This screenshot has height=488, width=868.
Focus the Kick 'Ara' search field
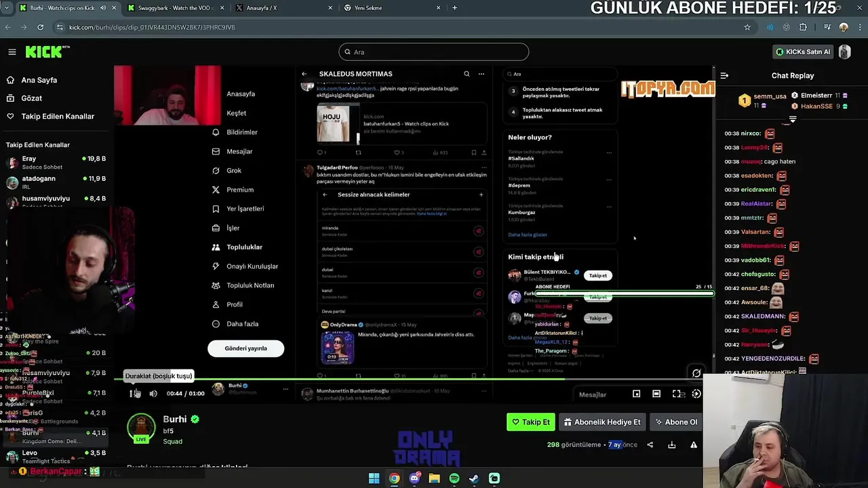pyautogui.click(x=433, y=52)
